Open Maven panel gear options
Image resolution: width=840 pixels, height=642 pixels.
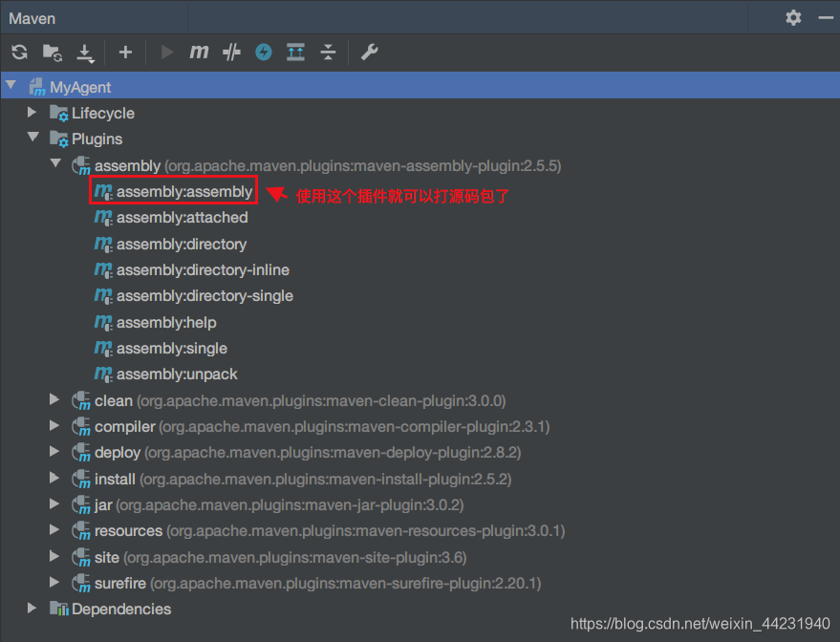click(x=793, y=18)
